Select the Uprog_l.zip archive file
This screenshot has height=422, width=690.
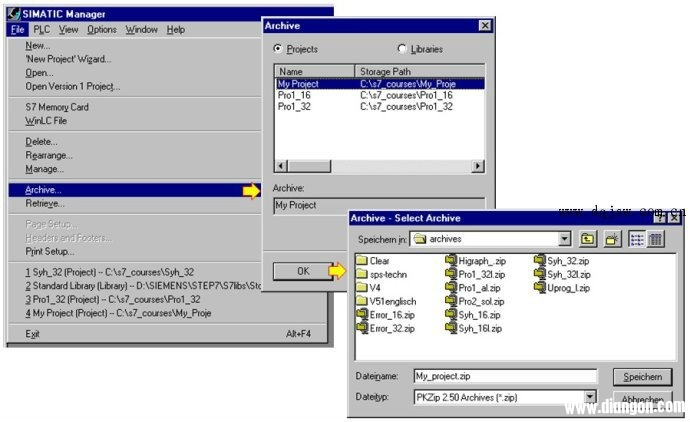[x=567, y=288]
